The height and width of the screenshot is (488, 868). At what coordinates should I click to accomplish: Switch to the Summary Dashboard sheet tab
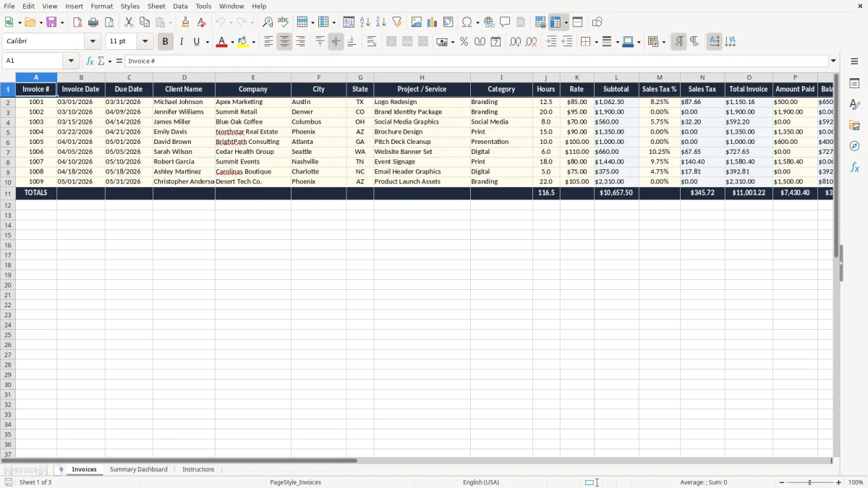pyautogui.click(x=138, y=469)
